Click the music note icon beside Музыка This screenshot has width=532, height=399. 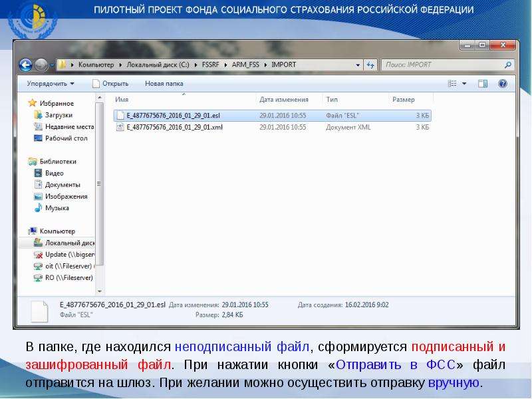click(38, 207)
